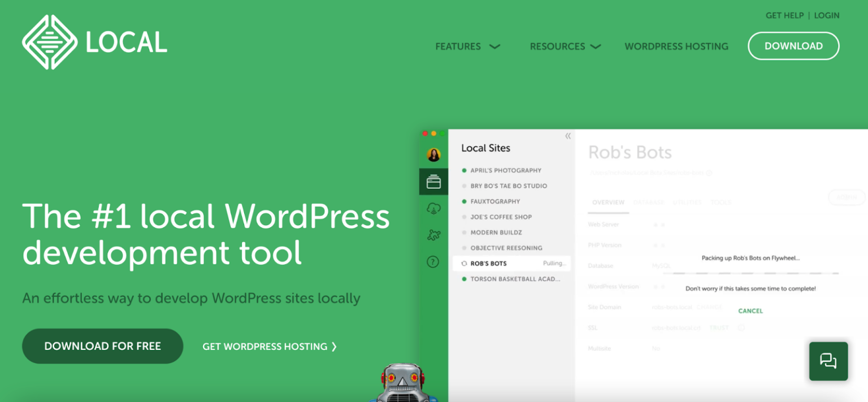
Task: Collapse the Local Sites sidebar with the chevron
Action: 567,136
